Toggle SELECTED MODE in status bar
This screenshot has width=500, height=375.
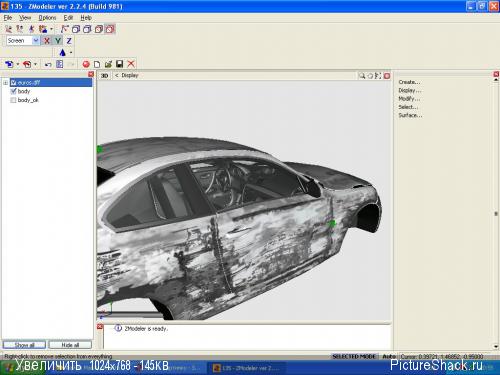click(354, 356)
